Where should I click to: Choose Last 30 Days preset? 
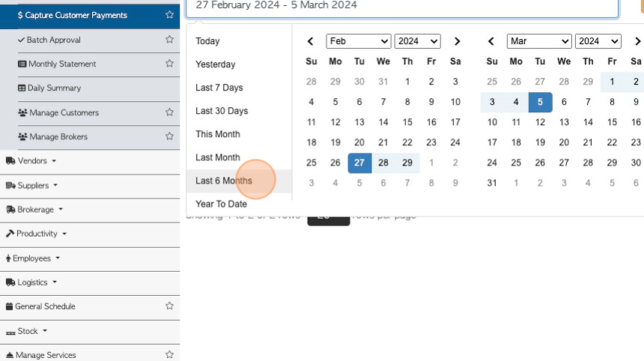[239, 111]
